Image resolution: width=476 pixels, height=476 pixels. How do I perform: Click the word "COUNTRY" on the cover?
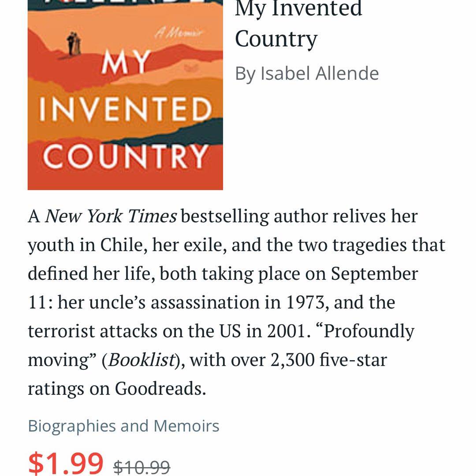(x=125, y=156)
